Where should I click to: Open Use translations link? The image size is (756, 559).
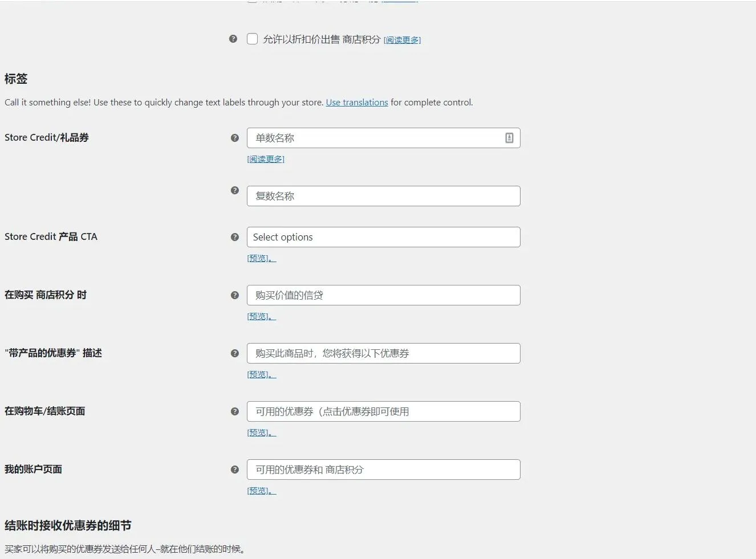(x=357, y=103)
